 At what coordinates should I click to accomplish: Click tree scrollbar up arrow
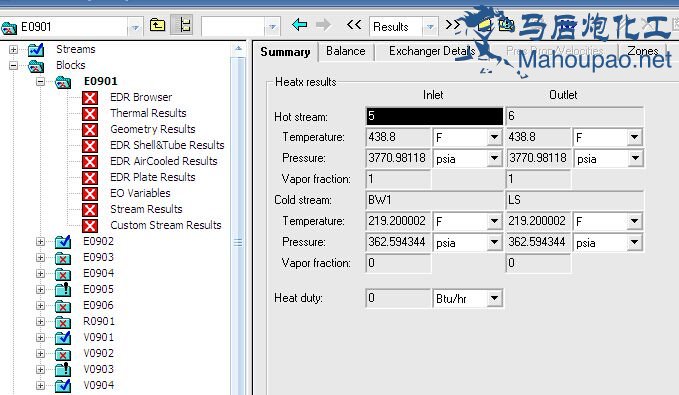tap(238, 49)
